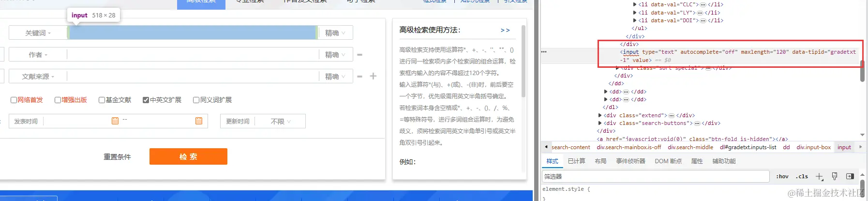Open the end date calendar picker
The image size is (868, 201).
(199, 121)
